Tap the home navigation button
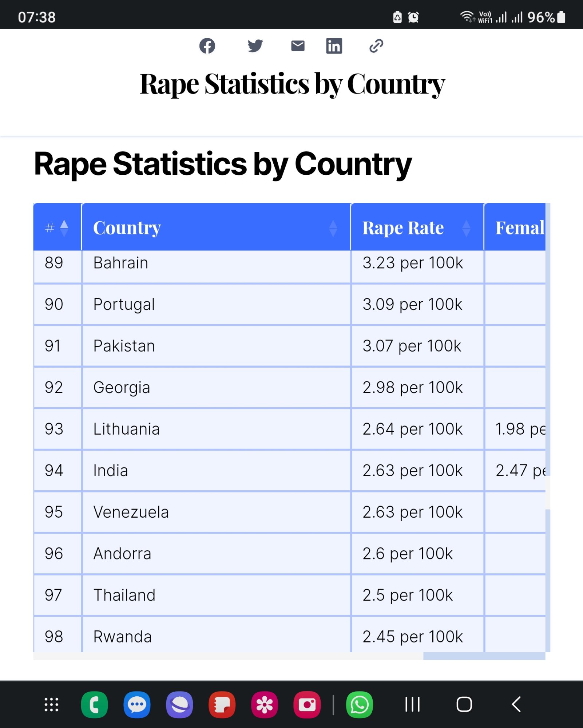Viewport: 583px width, 728px height. (464, 704)
